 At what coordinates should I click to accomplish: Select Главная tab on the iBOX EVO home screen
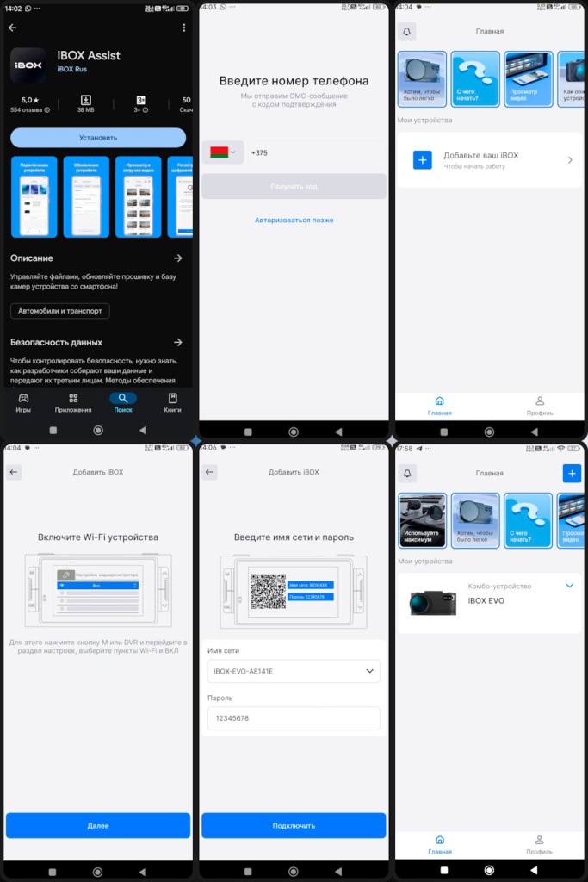pos(440,844)
